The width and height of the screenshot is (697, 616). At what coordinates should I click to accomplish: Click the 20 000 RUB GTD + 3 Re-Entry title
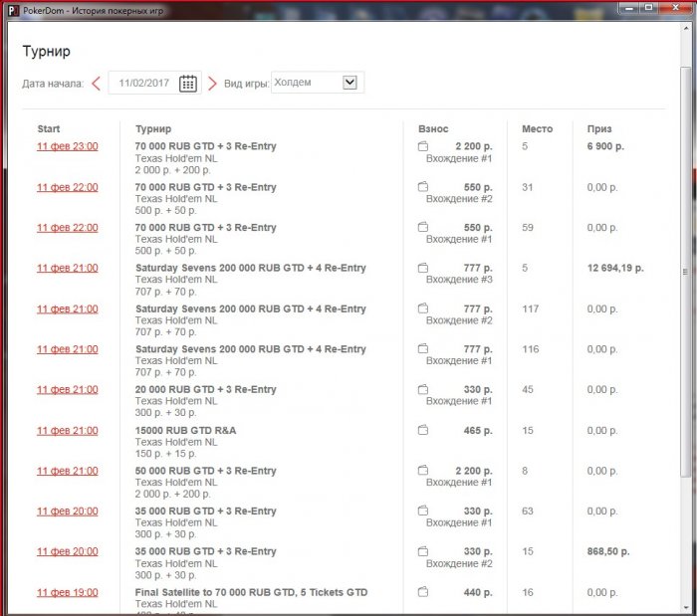pyautogui.click(x=205, y=389)
